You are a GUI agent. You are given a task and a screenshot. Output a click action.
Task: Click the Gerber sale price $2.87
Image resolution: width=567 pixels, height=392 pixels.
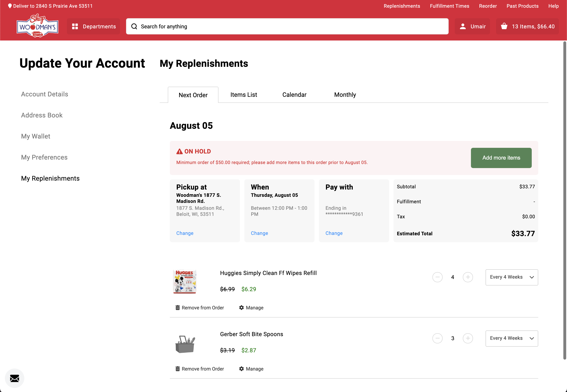[249, 350]
